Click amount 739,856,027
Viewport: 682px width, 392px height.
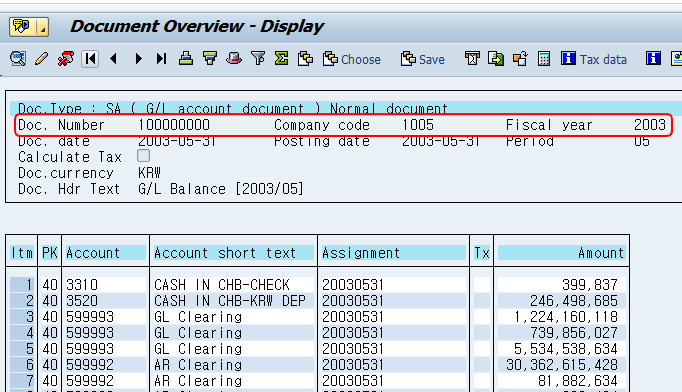574,333
